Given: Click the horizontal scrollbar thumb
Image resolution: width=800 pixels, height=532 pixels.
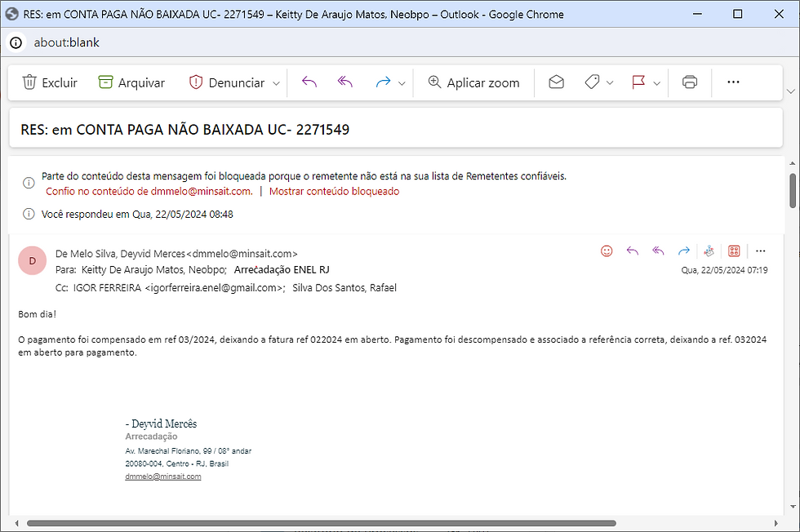Looking at the screenshot, I should [x=322, y=523].
